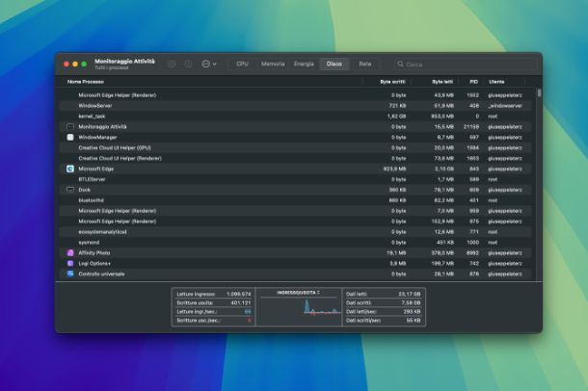Image resolution: width=588 pixels, height=391 pixels.
Task: Click the WindowManager process icon
Action: coord(70,138)
